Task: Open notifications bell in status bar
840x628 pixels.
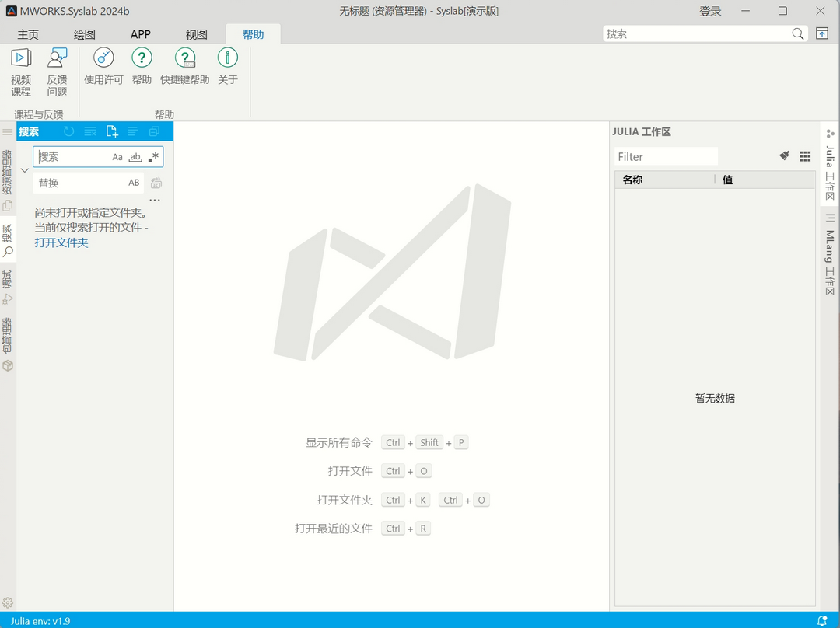Action: click(822, 620)
